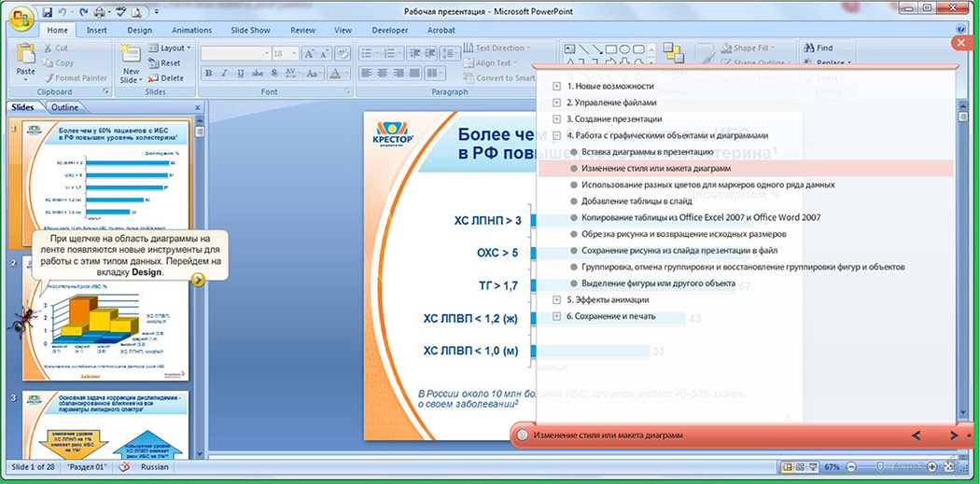The height and width of the screenshot is (484, 980).
Task: Toggle italic text formatting
Action: pyautogui.click(x=224, y=74)
